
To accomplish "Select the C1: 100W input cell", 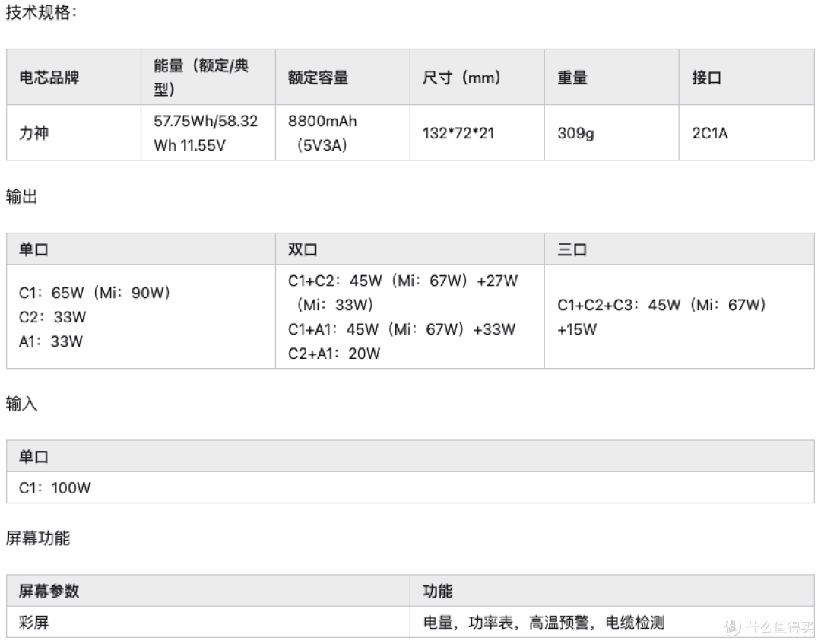I will 410,487.
